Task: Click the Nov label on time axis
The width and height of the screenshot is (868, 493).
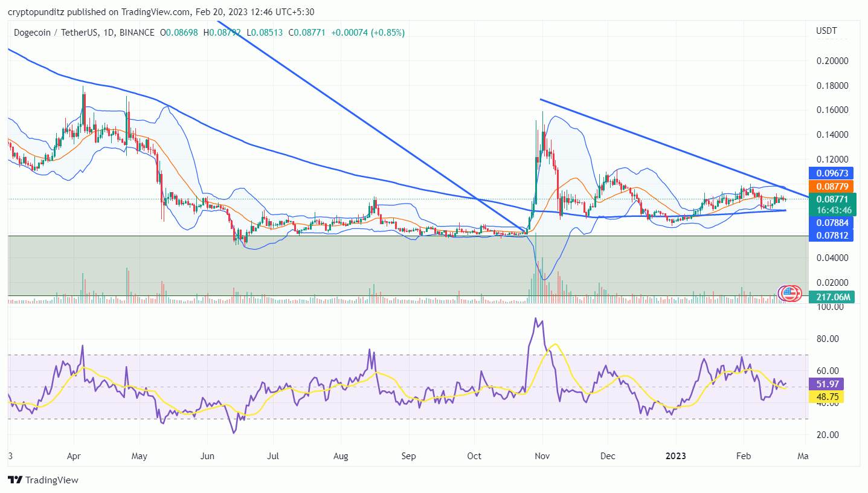Action: [542, 456]
